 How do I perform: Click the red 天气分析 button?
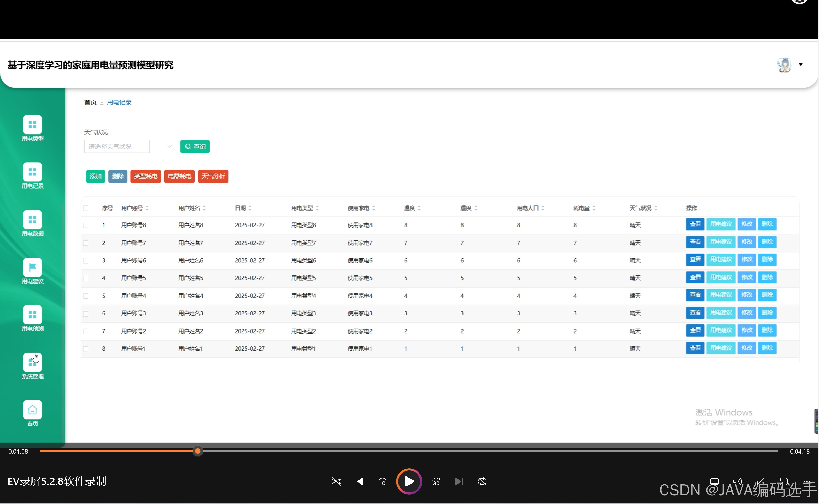[x=213, y=176]
